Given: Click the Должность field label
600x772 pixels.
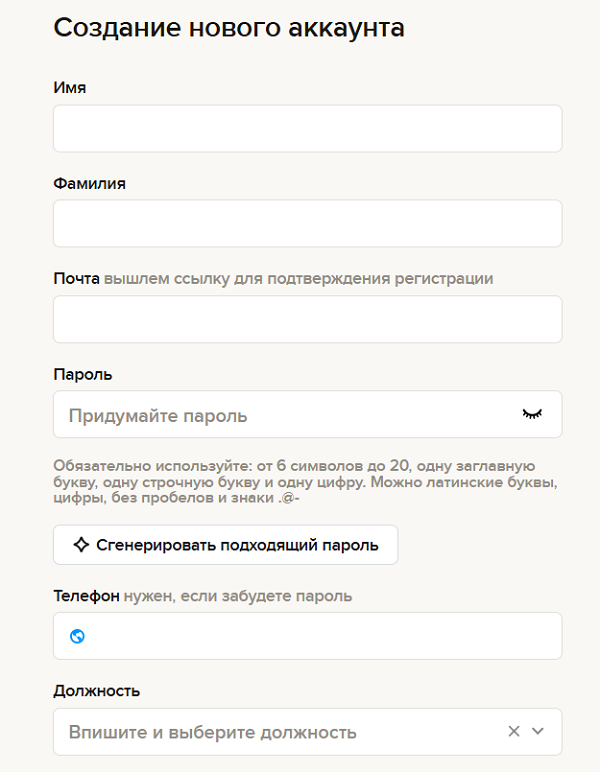Looking at the screenshot, I should click(x=96, y=690).
